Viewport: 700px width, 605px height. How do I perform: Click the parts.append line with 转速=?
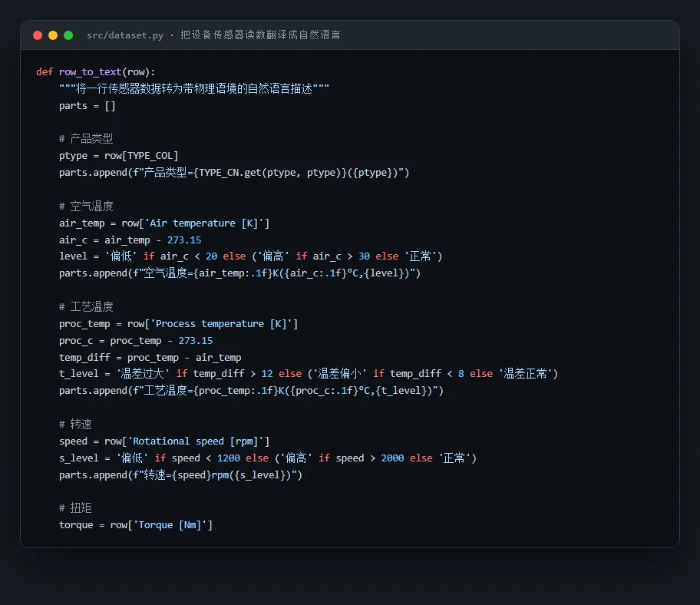180,475
